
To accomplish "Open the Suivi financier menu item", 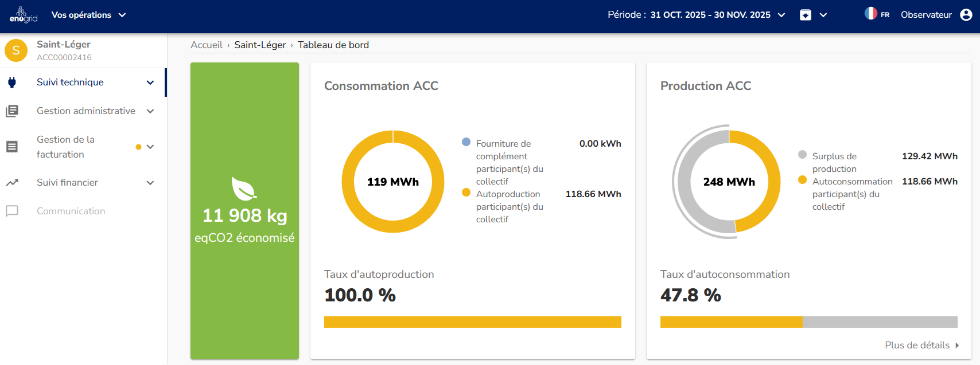I will 68,183.
